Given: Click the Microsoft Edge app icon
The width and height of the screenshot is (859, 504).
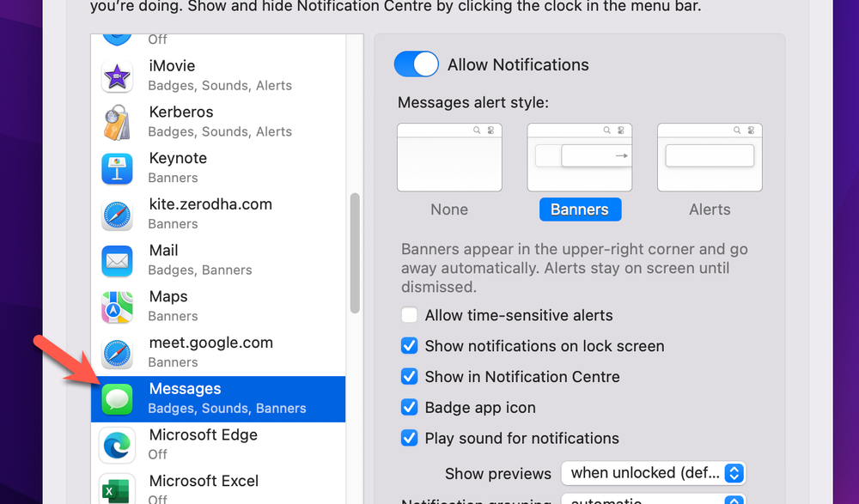Looking at the screenshot, I should [117, 446].
